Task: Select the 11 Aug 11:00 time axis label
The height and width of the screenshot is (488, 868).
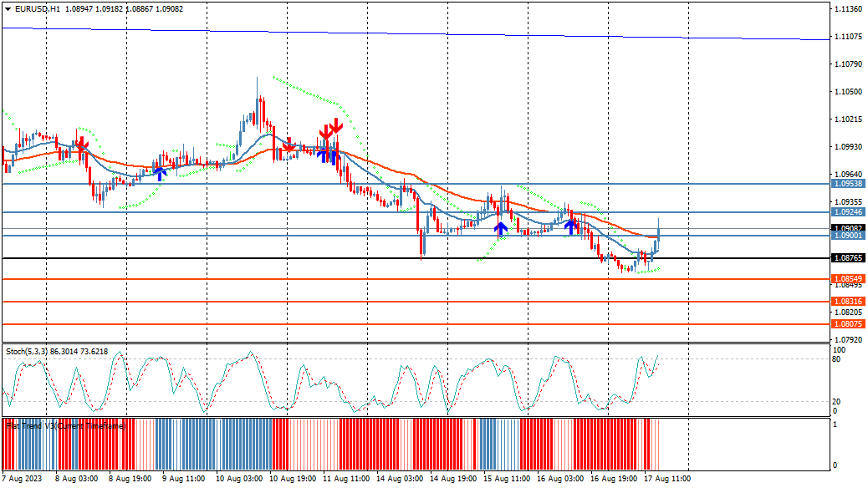Action: [346, 479]
